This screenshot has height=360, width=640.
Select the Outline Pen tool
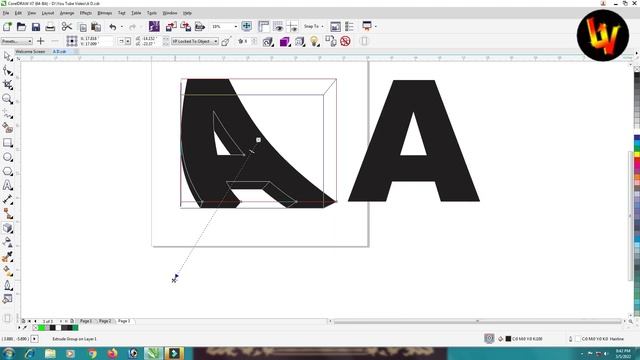tap(7, 285)
